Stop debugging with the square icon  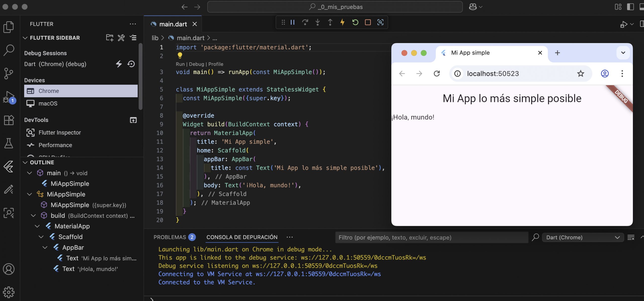click(x=368, y=22)
